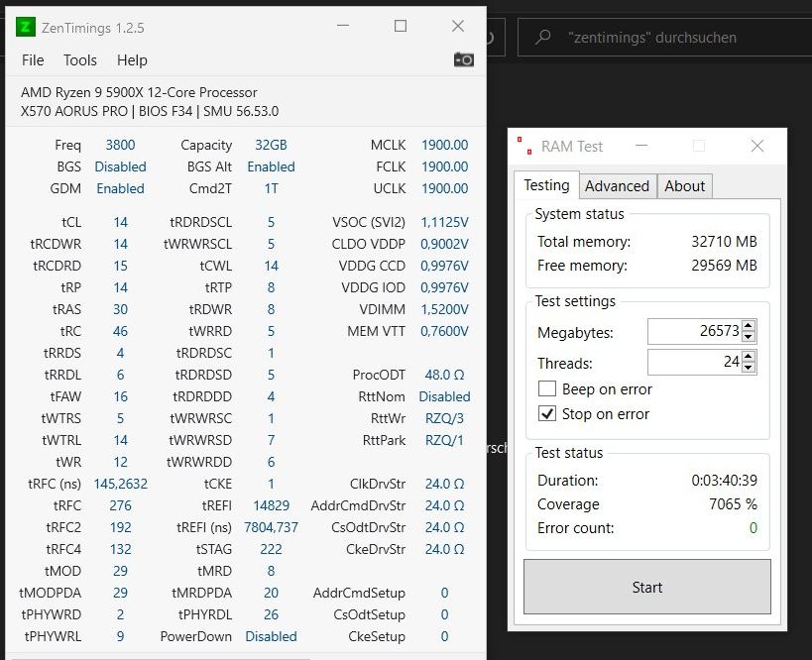Click the Start button in RAM Test
This screenshot has width=812, height=660.
point(647,587)
